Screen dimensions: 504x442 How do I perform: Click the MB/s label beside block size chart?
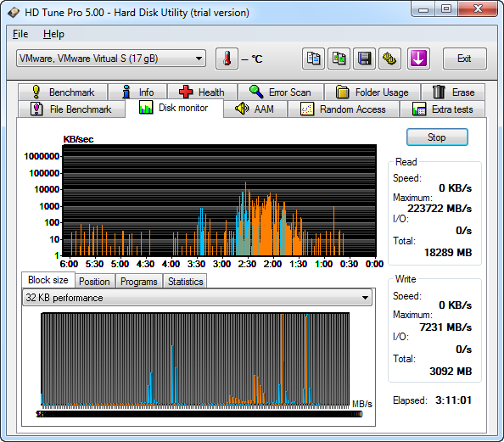tap(362, 404)
